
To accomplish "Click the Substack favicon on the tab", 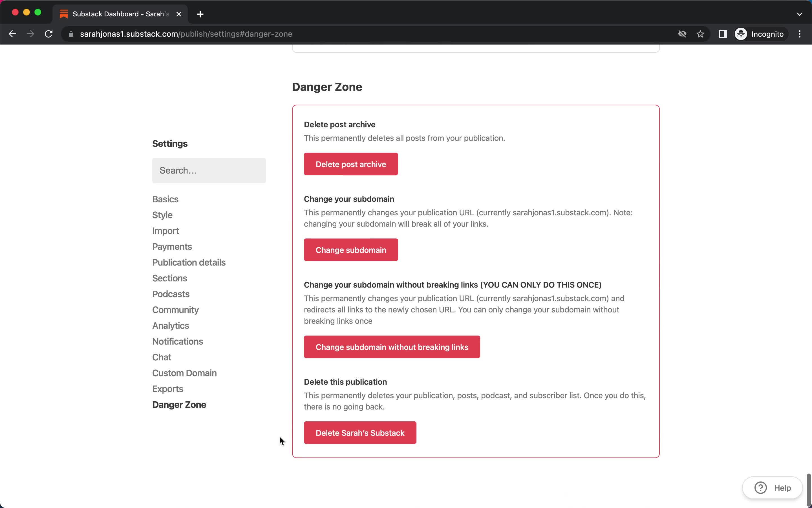I will pyautogui.click(x=63, y=14).
